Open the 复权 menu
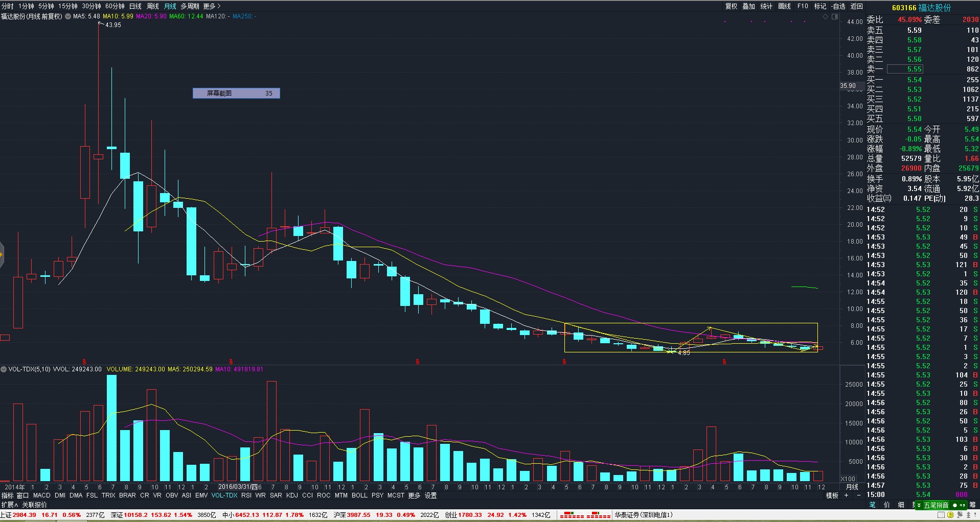Screen dimensions: 980x522 (x=732, y=6)
